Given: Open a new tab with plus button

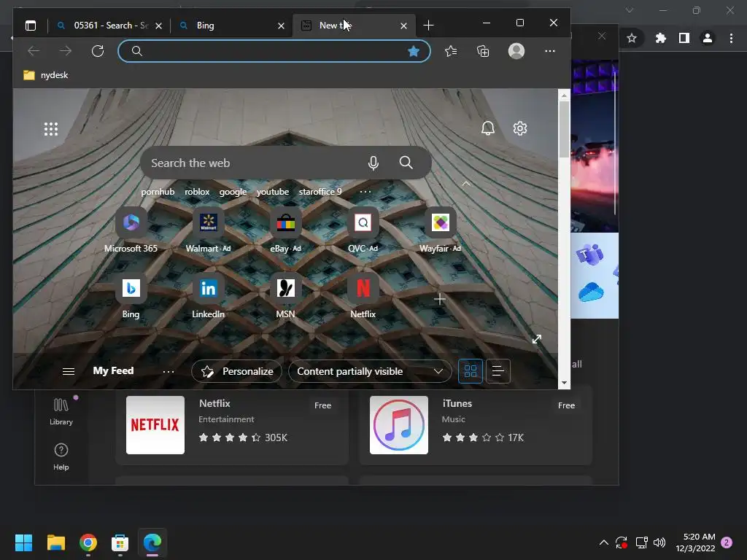Looking at the screenshot, I should pos(428,26).
